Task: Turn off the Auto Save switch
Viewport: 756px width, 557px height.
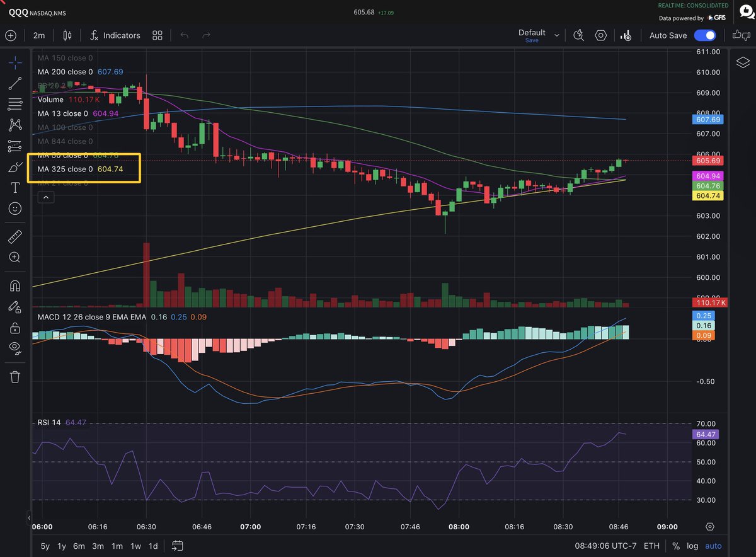Action: 705,35
